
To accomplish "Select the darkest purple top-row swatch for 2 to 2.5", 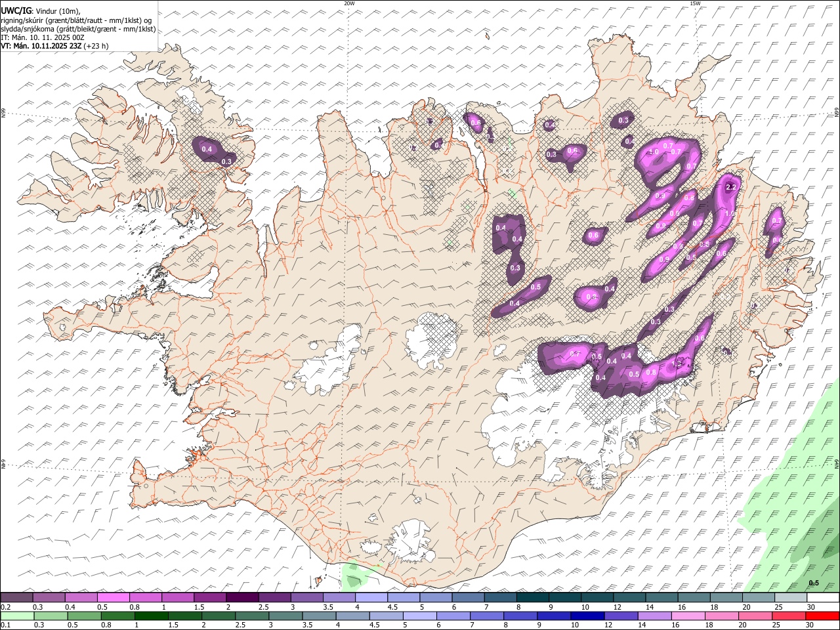I will click(x=242, y=597).
